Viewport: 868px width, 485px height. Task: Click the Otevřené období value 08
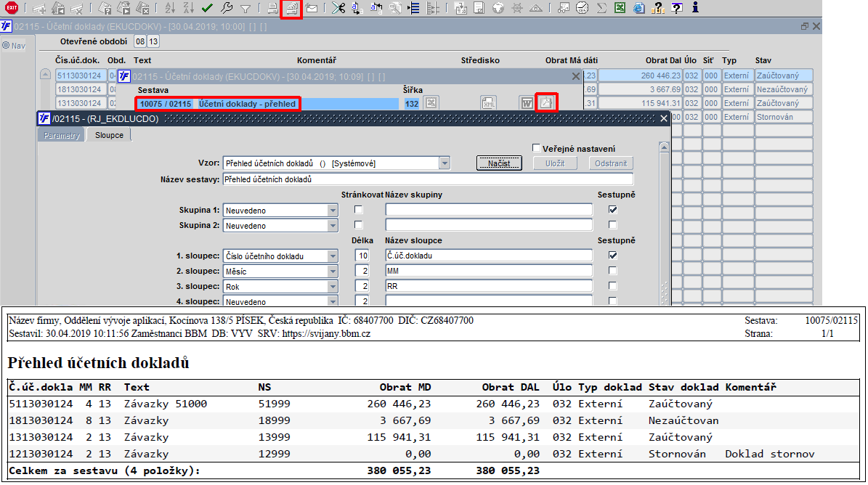point(140,41)
